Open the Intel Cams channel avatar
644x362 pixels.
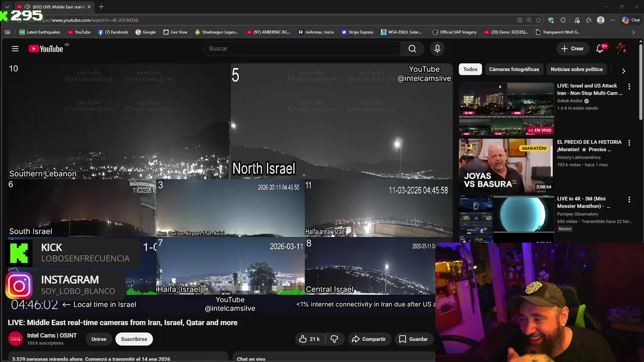(16, 339)
